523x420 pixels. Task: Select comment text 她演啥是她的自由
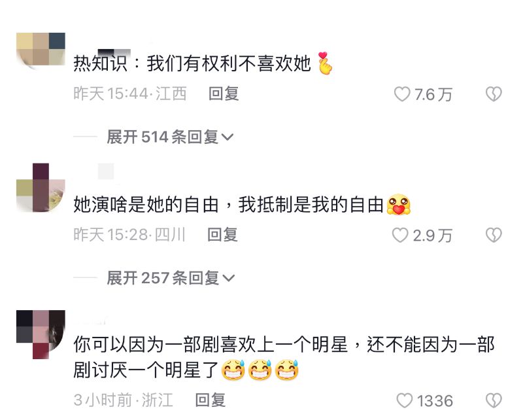click(x=146, y=205)
